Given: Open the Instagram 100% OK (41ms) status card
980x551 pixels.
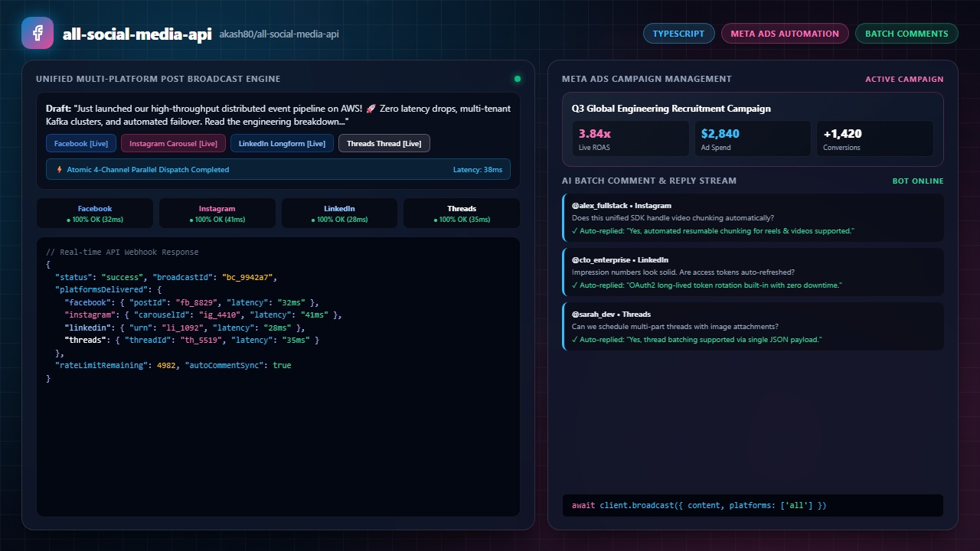Looking at the screenshot, I should [x=217, y=214].
